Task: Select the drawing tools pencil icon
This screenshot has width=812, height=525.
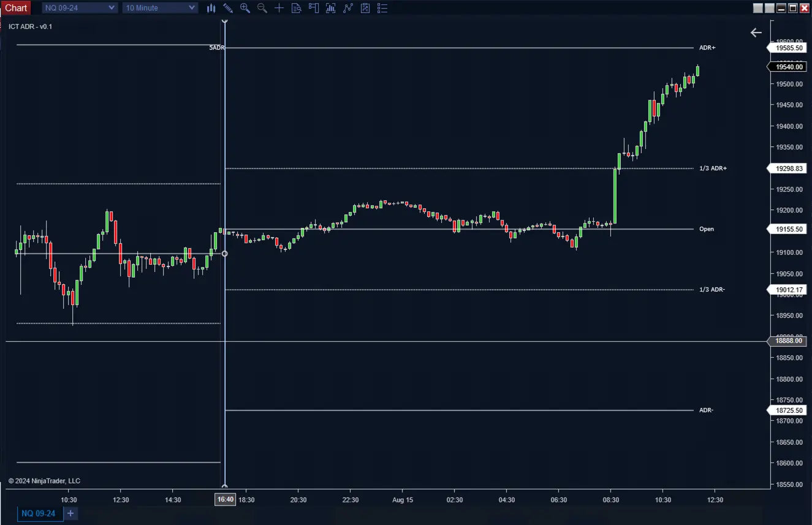Action: pyautogui.click(x=228, y=8)
